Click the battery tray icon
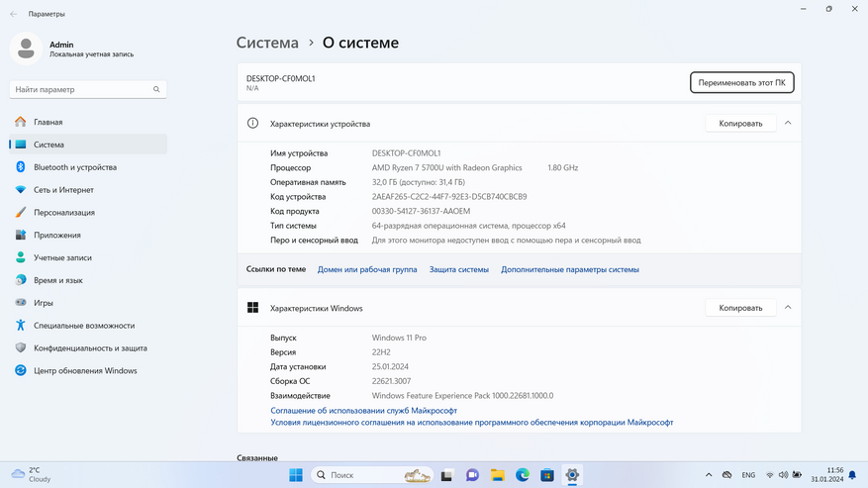The width and height of the screenshot is (868, 488). point(797,475)
